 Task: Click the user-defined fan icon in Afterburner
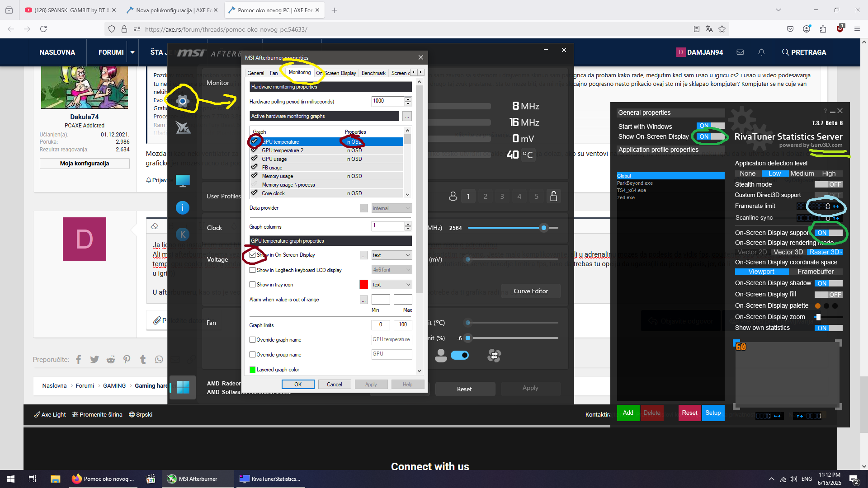click(441, 356)
